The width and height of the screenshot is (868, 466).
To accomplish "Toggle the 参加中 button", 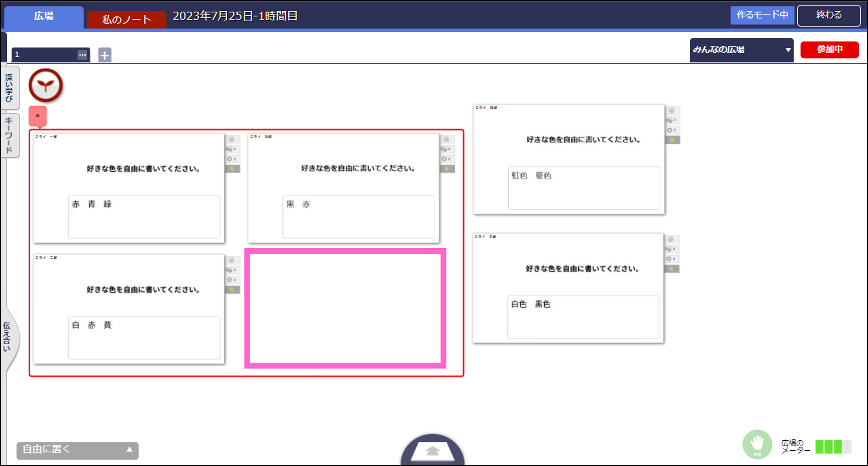I will (x=830, y=49).
